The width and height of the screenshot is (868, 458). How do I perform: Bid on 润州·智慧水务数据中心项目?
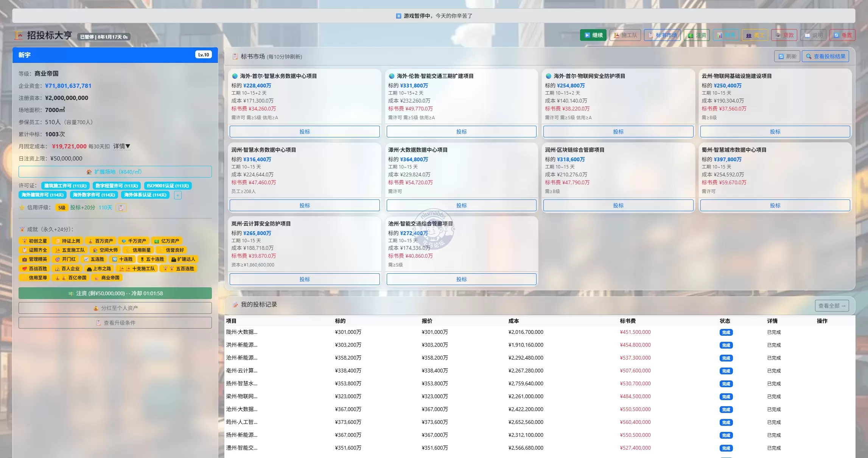click(x=305, y=206)
